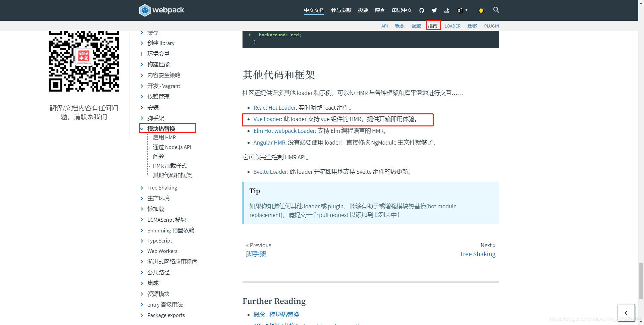Switch to the 指南 tab
The image size is (644, 325).
tap(433, 26)
